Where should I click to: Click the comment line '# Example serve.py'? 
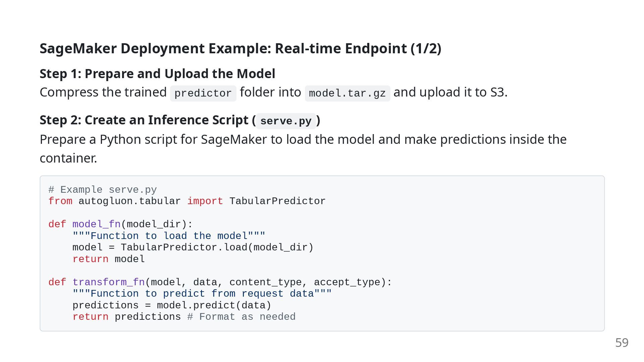click(x=102, y=190)
